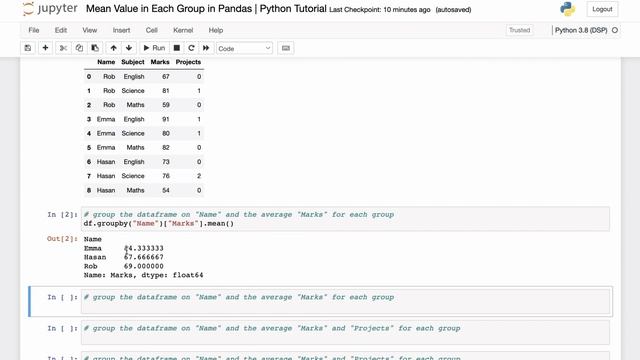Screen dimensions: 640x360
Task: Click Maths subject in row 5
Action: click(x=135, y=147)
